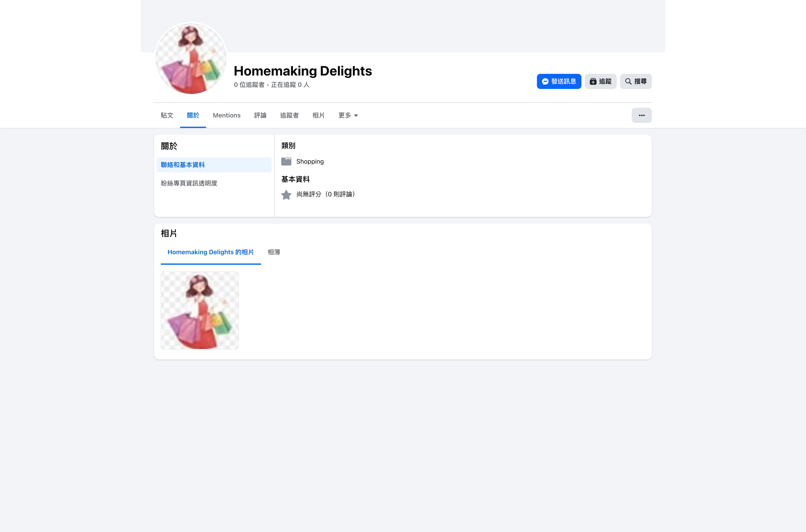Click the 尚無評分 rating link

point(326,194)
